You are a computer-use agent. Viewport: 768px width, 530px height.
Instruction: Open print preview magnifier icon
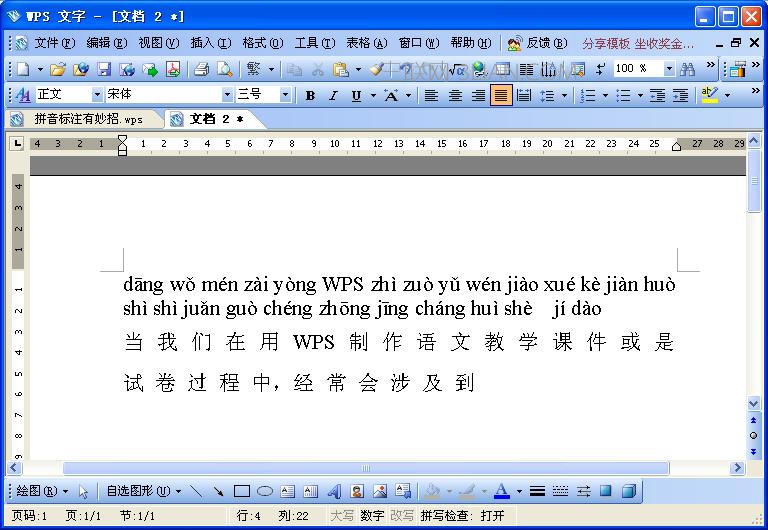coord(224,70)
